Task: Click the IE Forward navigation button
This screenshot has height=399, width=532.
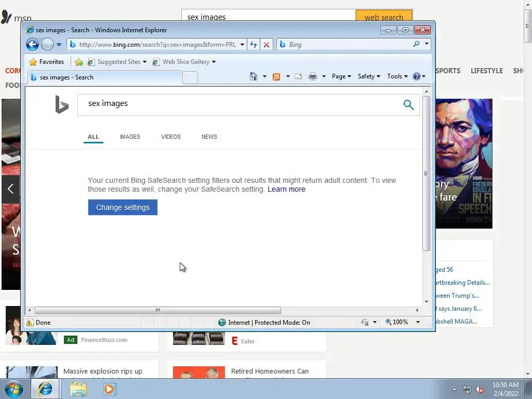Action: pyautogui.click(x=47, y=45)
